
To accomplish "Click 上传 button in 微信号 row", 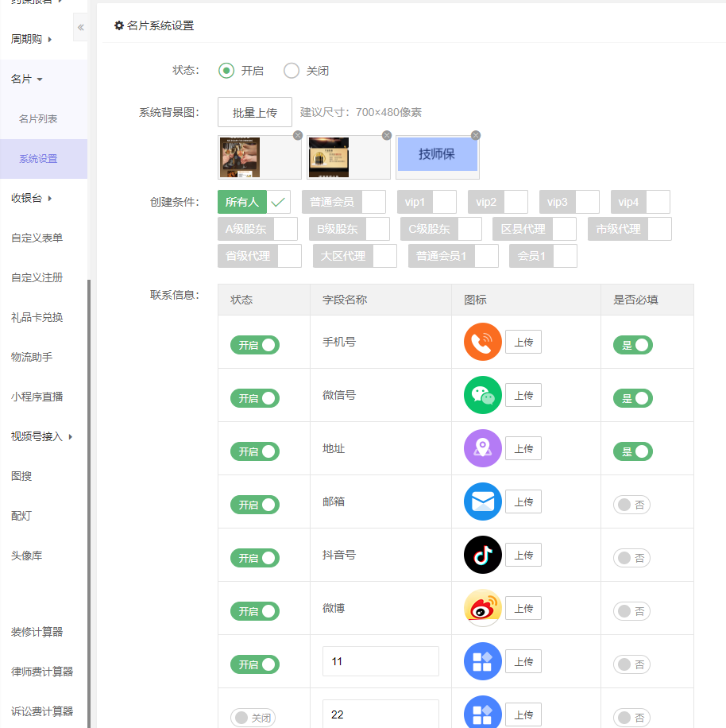I will [523, 396].
